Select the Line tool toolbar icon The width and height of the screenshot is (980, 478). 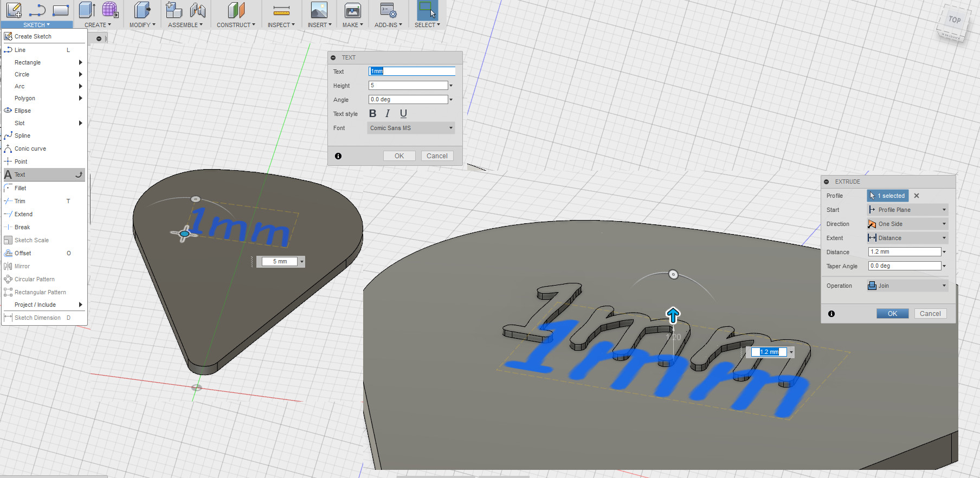(37, 10)
